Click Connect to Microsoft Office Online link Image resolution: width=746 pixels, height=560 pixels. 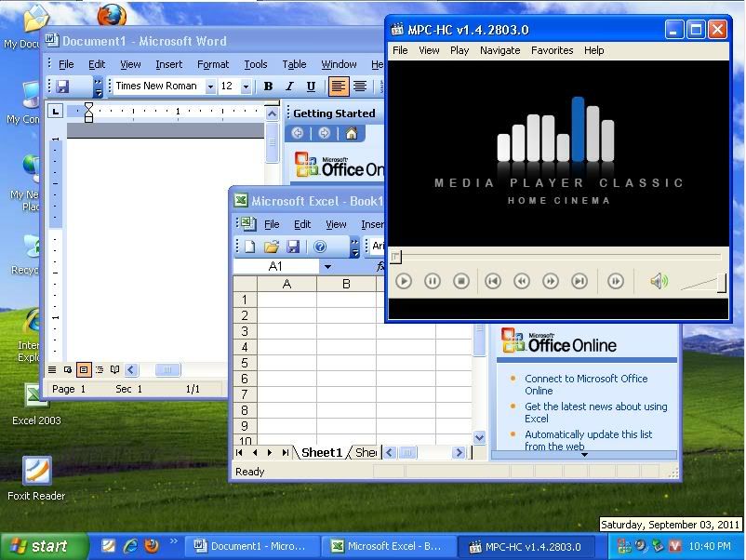(586, 384)
